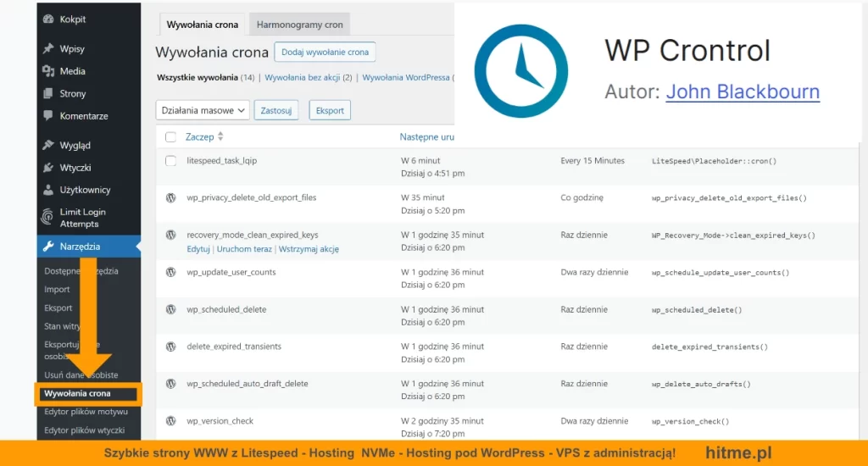Click WordPress logo beside wp_scheduled_delete
The width and height of the screenshot is (868, 466).
pos(170,309)
